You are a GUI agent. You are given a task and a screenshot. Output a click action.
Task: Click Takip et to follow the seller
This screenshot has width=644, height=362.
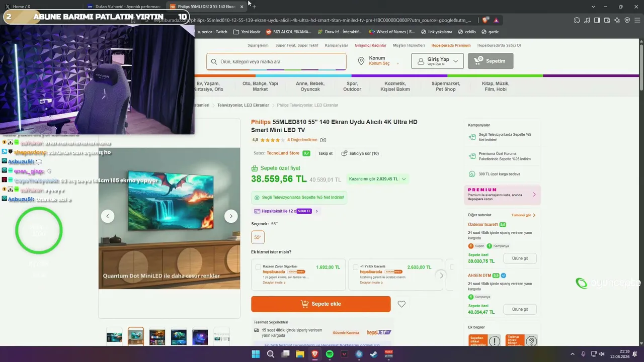tap(325, 153)
